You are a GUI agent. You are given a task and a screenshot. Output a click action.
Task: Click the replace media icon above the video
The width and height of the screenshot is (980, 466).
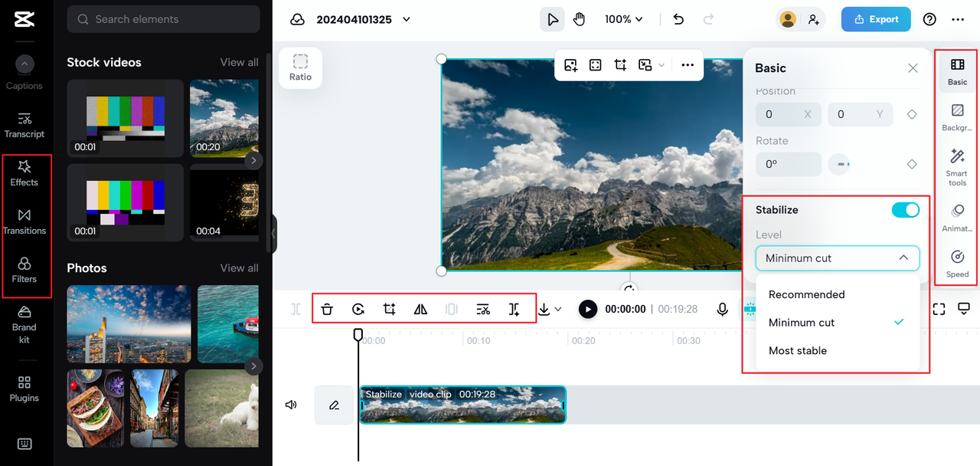570,65
